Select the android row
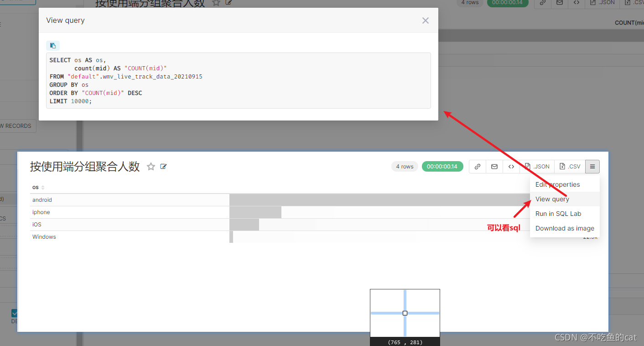The image size is (644, 346). (x=314, y=200)
